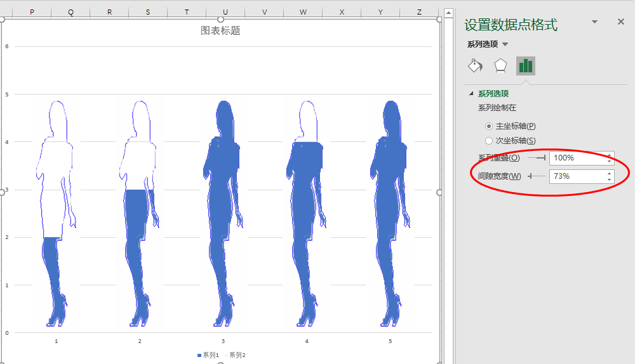635x364 pixels.
Task: Open the Effects pentagon tab
Action: [500, 65]
